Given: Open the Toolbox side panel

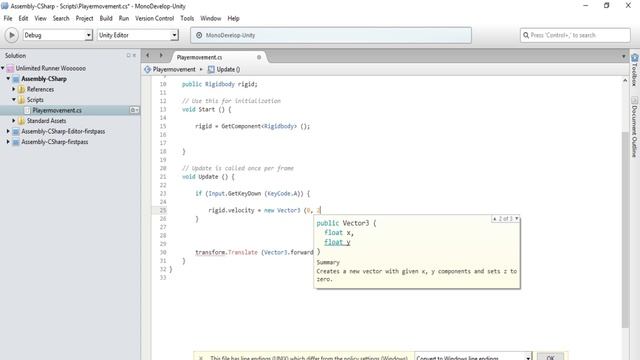Looking at the screenshot, I should pos(635,69).
